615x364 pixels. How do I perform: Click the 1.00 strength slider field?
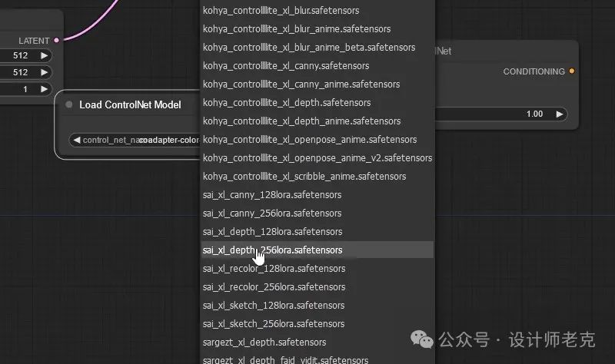(x=501, y=114)
